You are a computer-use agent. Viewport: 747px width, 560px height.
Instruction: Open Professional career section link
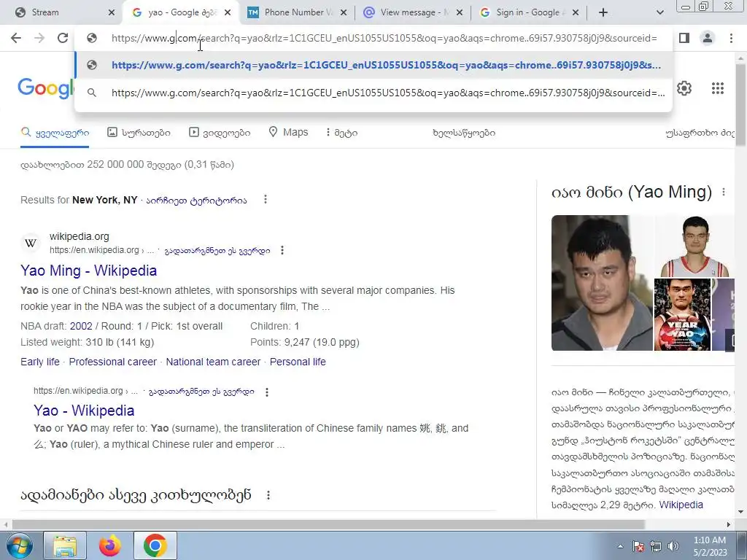113,362
